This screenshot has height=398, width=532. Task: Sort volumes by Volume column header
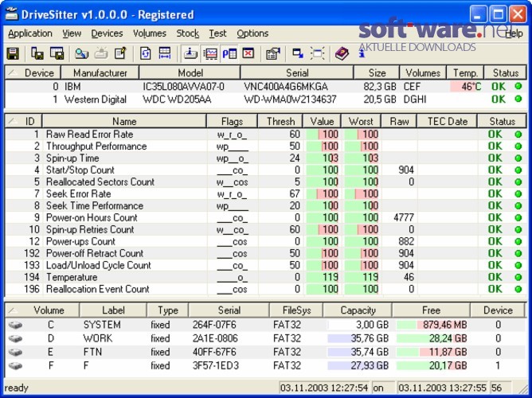42,310
